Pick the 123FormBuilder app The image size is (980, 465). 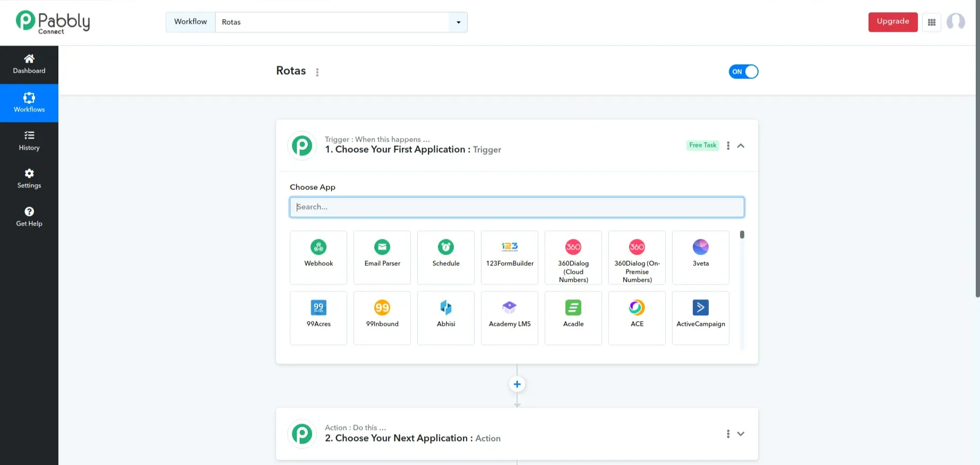[x=510, y=257]
